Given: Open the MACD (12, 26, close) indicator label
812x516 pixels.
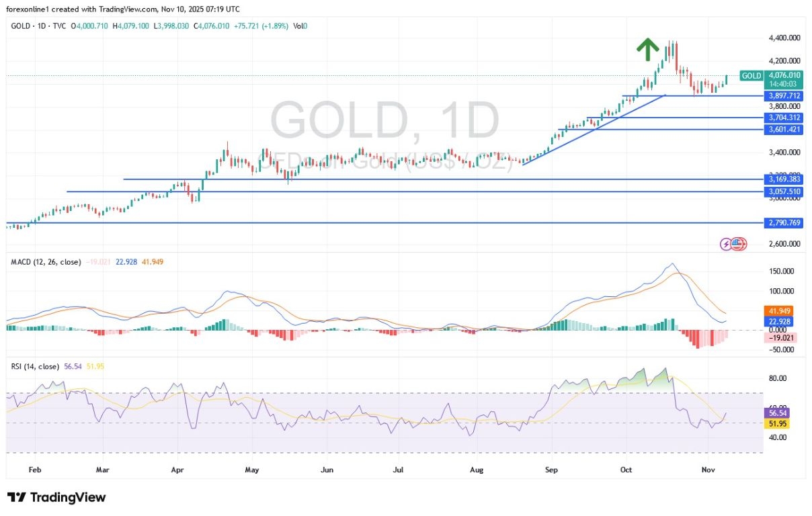Looking at the screenshot, I should [45, 261].
